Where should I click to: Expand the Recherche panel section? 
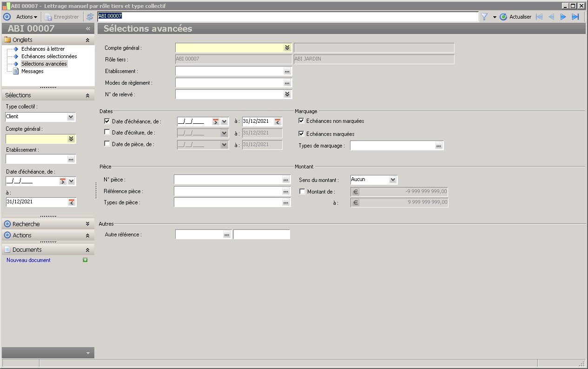[x=87, y=224]
